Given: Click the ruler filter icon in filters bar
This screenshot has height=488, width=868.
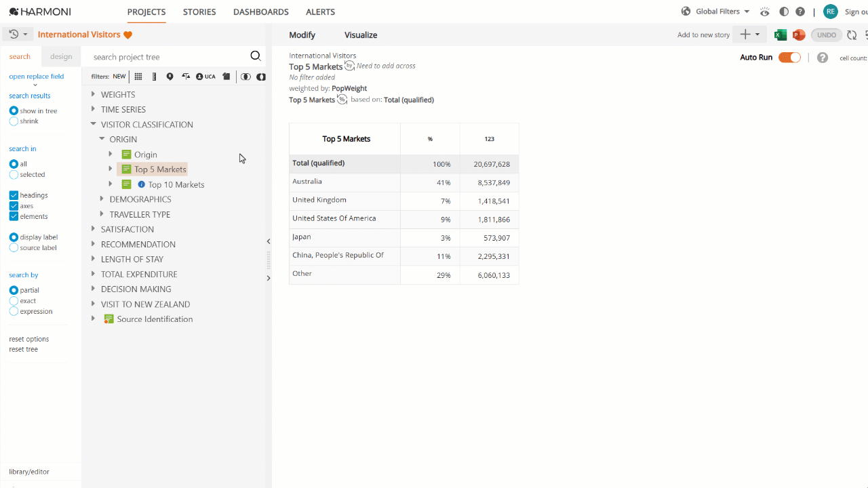Looking at the screenshot, I should point(155,77).
